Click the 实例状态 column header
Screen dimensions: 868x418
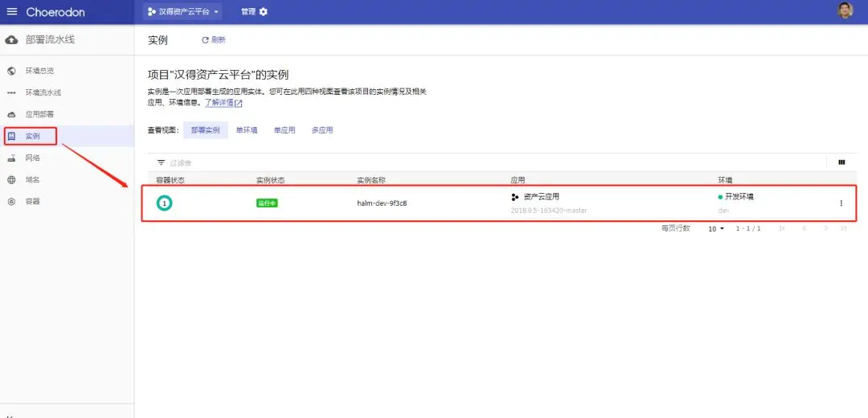click(x=271, y=181)
